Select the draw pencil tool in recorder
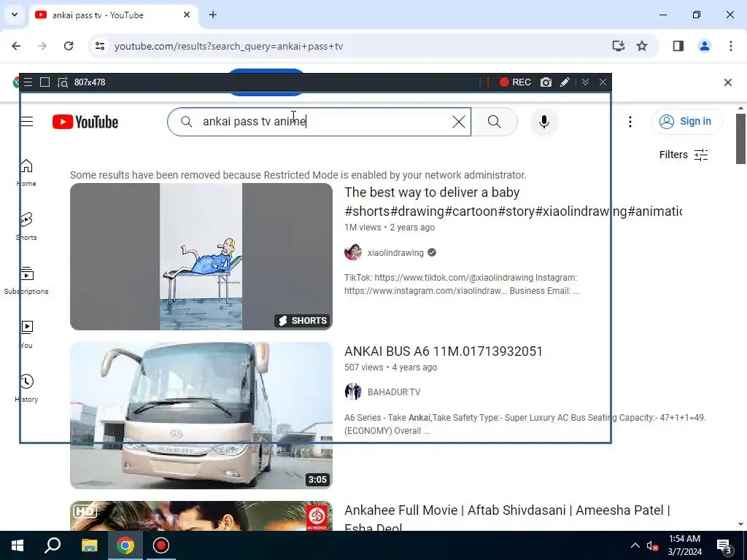This screenshot has height=560, width=747. click(565, 82)
